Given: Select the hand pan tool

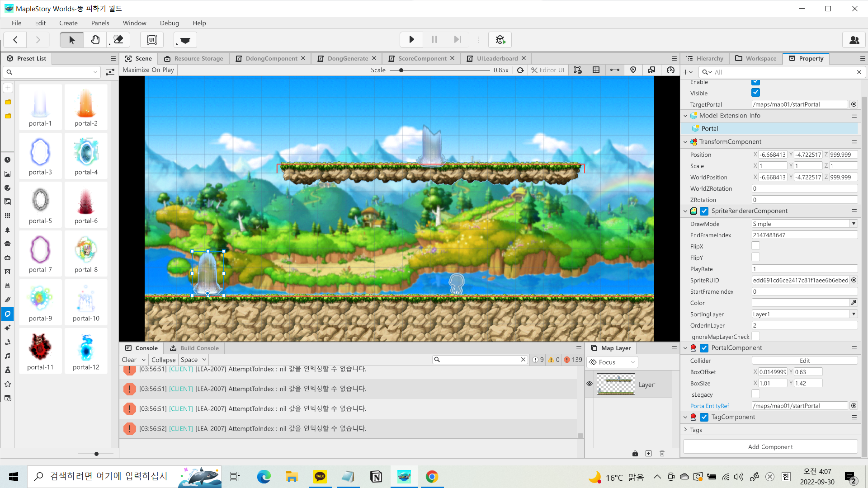Looking at the screenshot, I should [95, 40].
